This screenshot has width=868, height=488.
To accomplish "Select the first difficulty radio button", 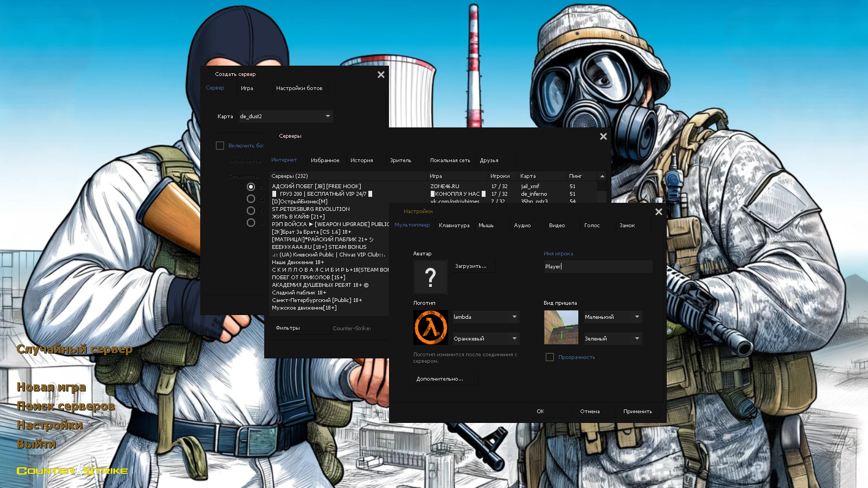I will pos(251,187).
